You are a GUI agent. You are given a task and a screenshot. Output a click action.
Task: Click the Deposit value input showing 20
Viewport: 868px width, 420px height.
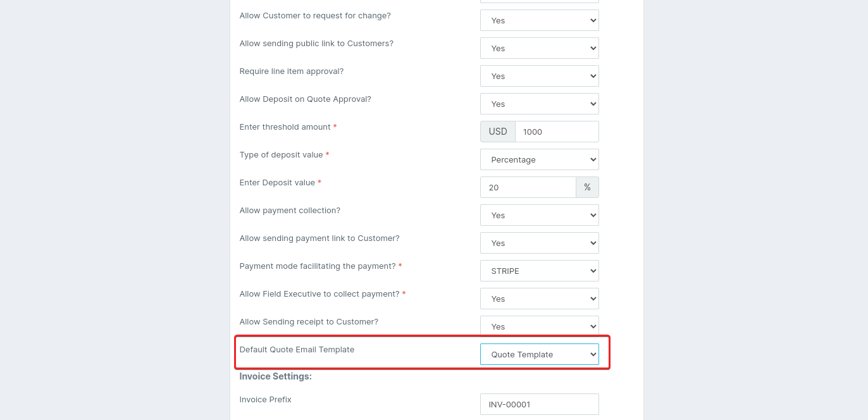(528, 187)
